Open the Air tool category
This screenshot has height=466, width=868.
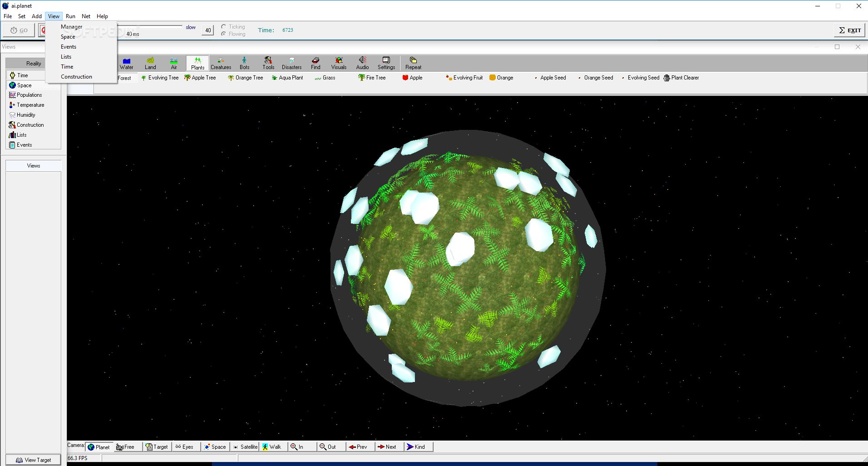coord(174,64)
